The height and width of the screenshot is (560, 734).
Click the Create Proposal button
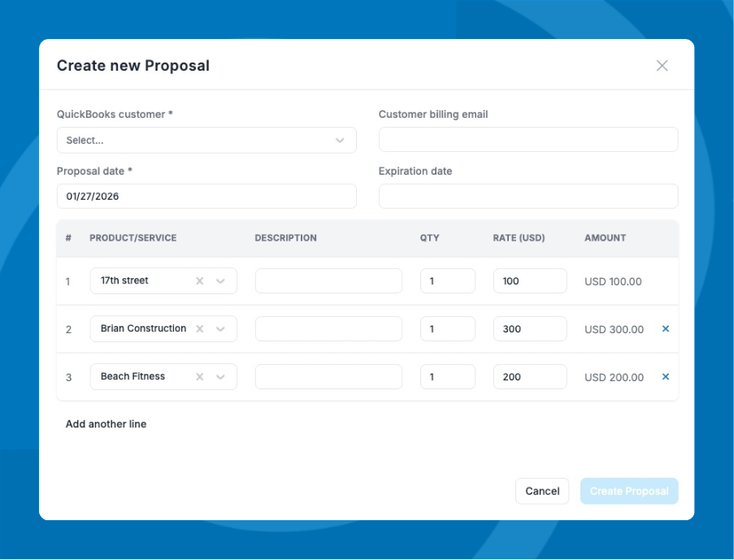629,491
